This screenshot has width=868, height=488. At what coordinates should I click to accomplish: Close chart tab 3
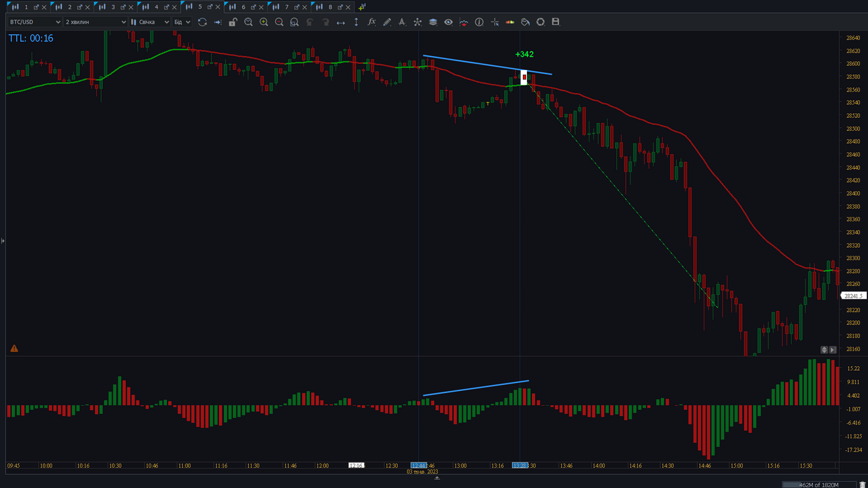(131, 7)
